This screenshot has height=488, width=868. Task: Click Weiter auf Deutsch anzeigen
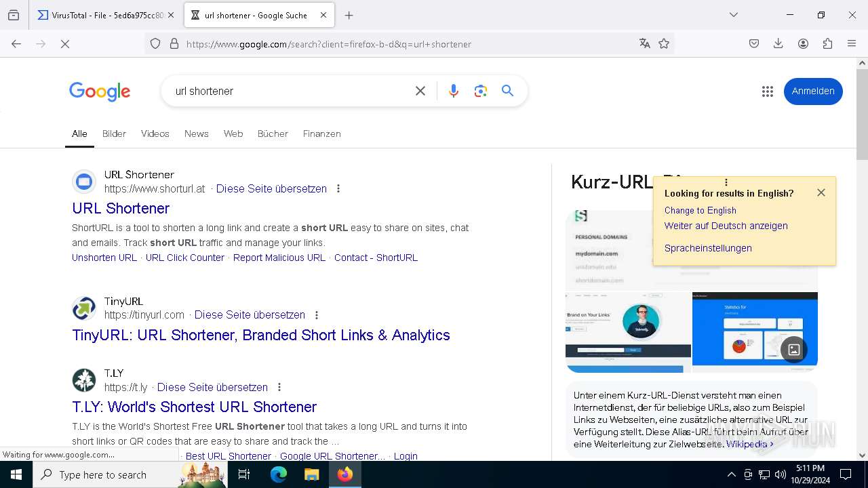(726, 226)
